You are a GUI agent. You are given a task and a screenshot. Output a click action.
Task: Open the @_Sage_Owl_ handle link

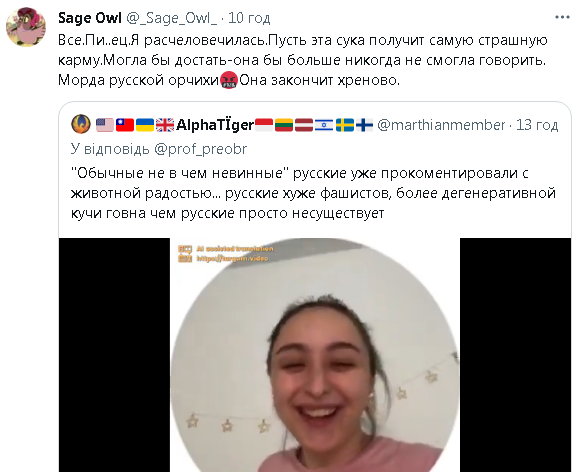click(x=172, y=18)
